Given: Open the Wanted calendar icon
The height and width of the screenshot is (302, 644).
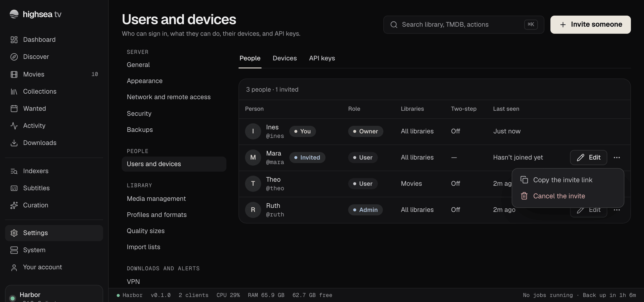Looking at the screenshot, I should (x=14, y=109).
